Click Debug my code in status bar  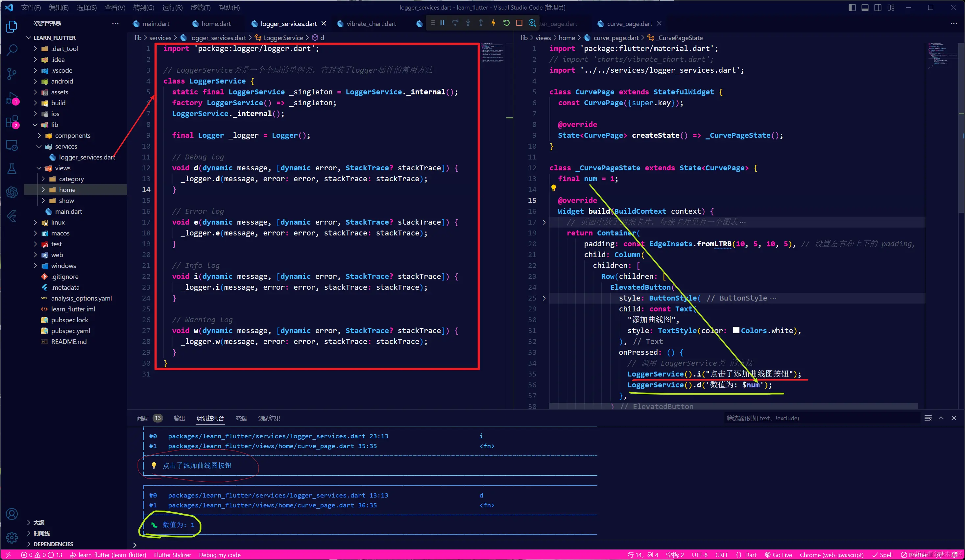[220, 555]
